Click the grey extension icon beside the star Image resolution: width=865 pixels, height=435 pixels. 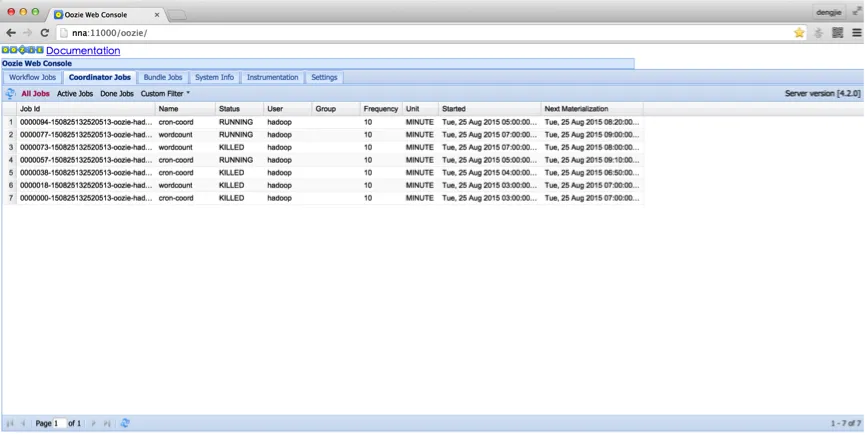click(818, 33)
